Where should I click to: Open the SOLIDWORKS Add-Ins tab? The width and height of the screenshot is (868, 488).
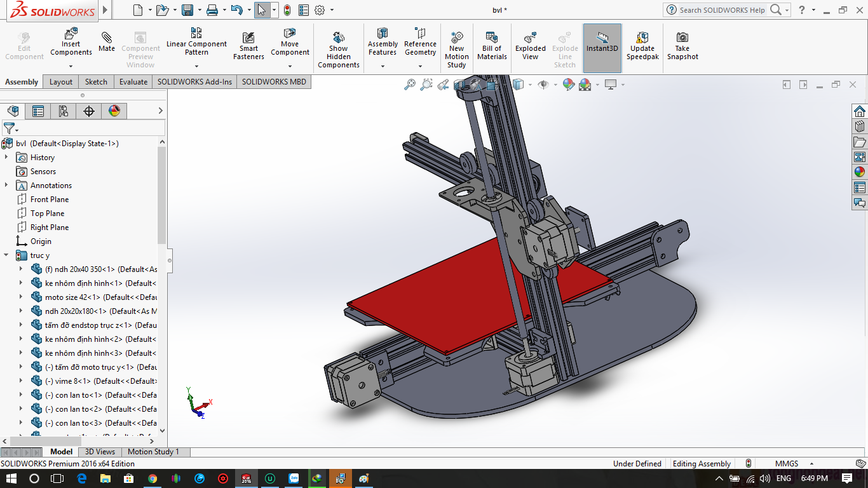pyautogui.click(x=195, y=82)
